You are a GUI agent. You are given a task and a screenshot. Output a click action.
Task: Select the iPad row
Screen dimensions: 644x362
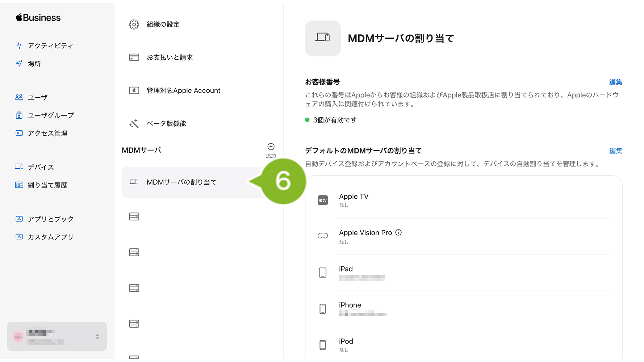[464, 273]
